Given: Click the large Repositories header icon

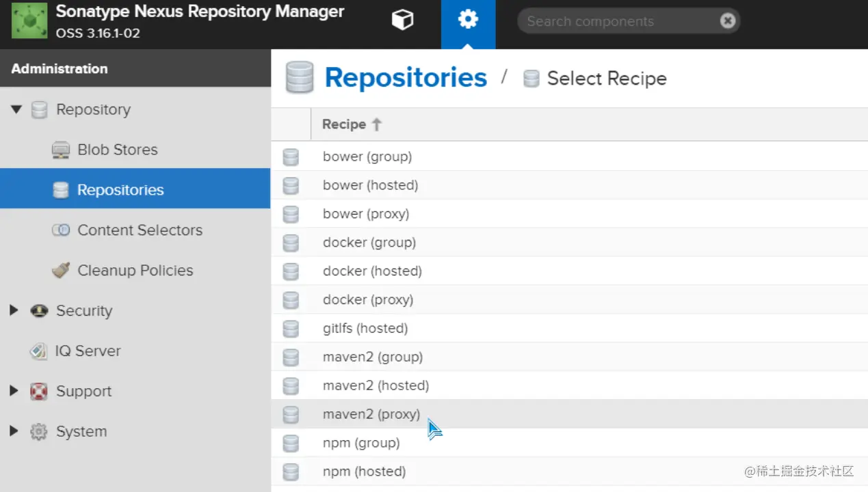Looking at the screenshot, I should 299,77.
